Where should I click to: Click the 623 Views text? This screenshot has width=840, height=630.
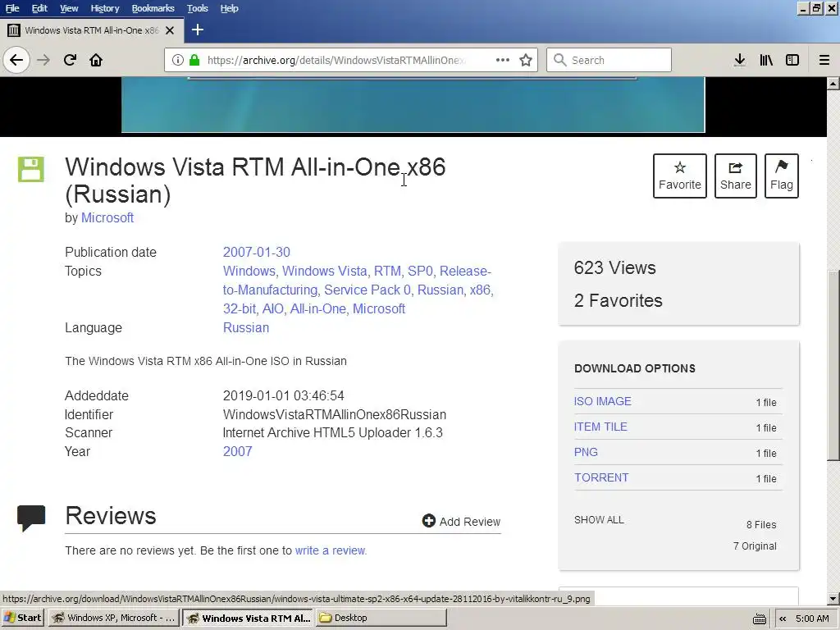614,267
